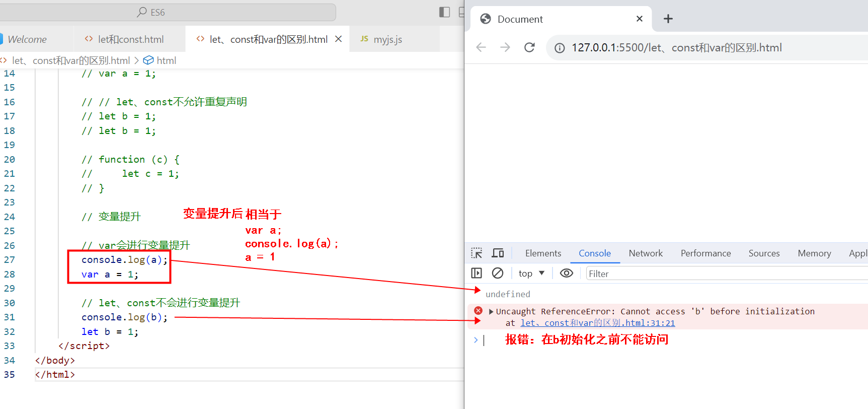Open the Network panel tab
This screenshot has width=868, height=409.
(x=646, y=253)
